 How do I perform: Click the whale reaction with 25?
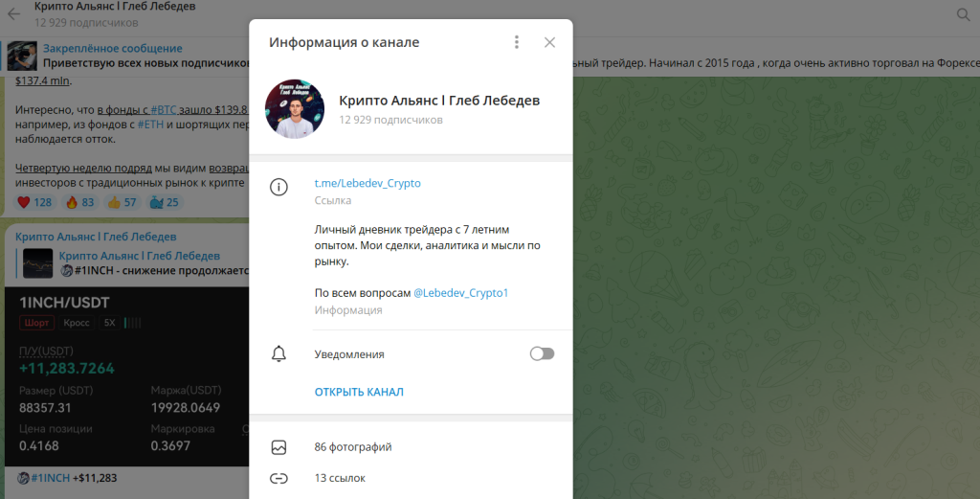tap(165, 202)
